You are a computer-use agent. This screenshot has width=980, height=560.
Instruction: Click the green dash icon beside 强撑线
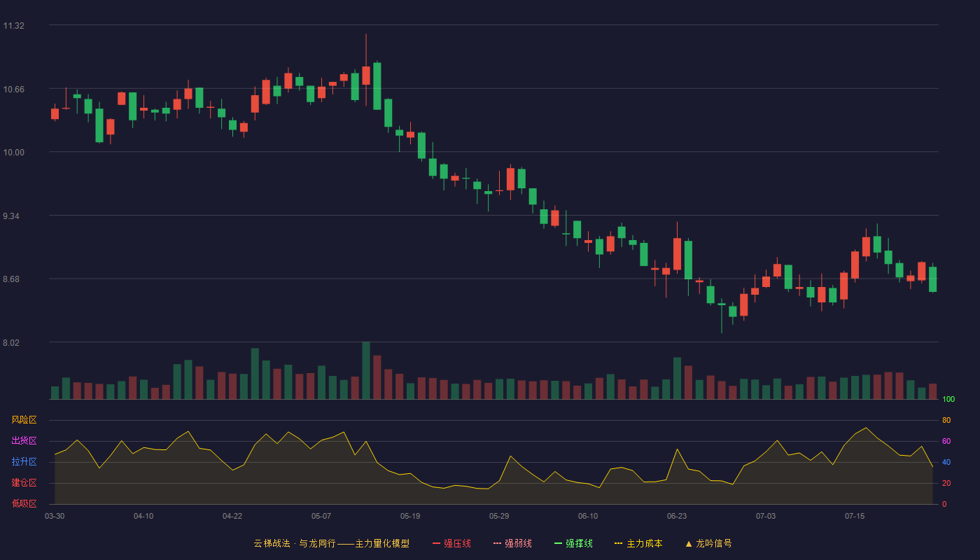click(559, 543)
